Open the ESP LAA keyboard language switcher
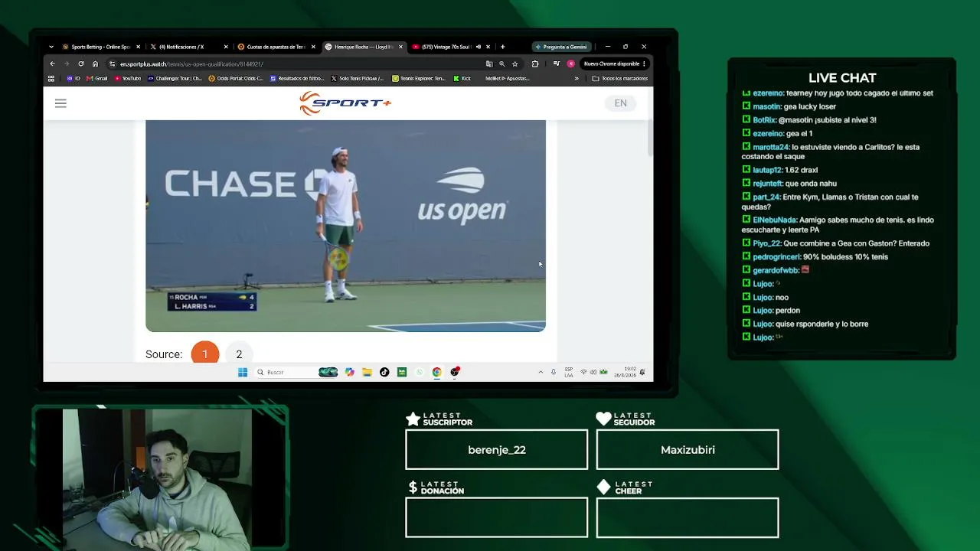Viewport: 980px width, 551px height. coord(569,372)
